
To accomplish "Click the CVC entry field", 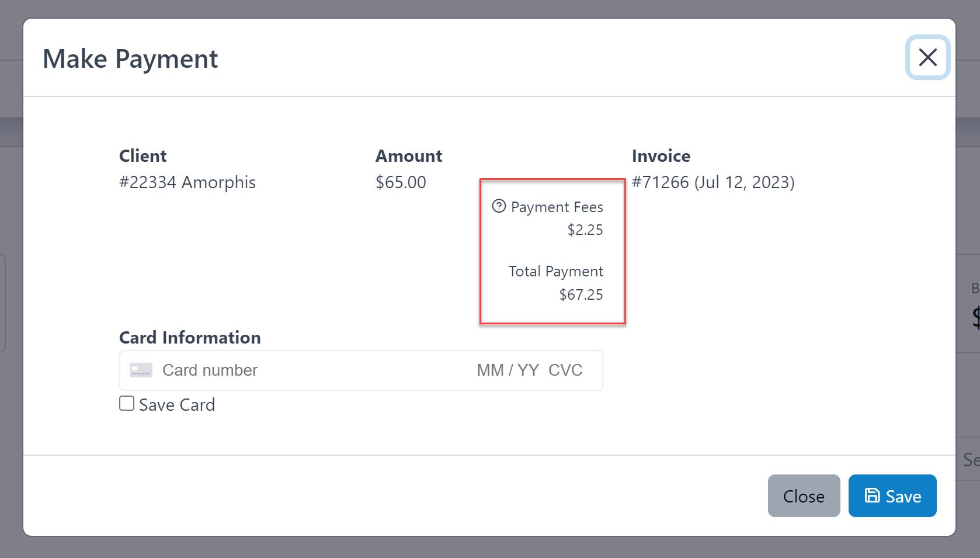I will [565, 370].
